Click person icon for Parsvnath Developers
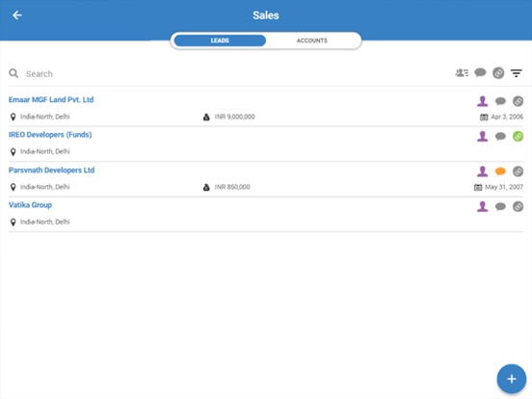 (482, 172)
